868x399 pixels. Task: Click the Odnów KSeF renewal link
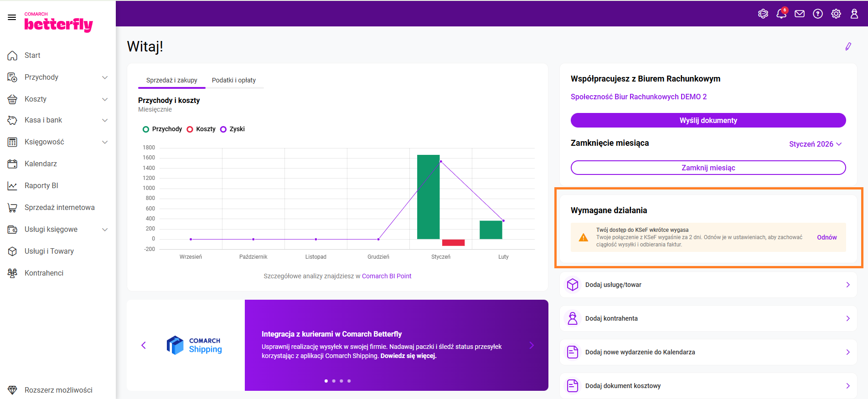(x=827, y=237)
